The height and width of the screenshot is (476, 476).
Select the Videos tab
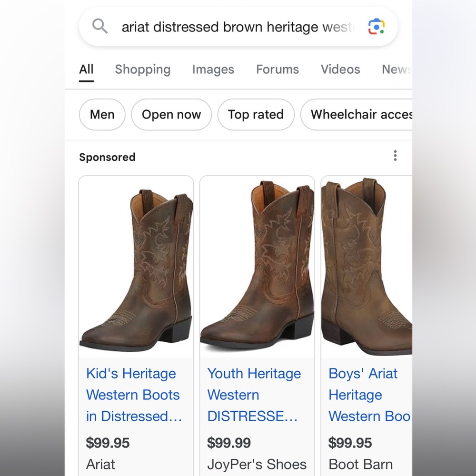point(340,69)
